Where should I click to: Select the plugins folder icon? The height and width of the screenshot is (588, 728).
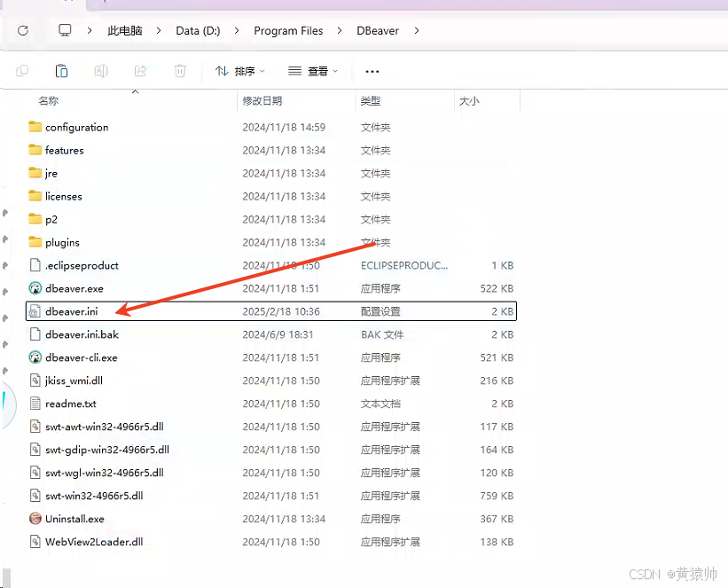coord(35,242)
